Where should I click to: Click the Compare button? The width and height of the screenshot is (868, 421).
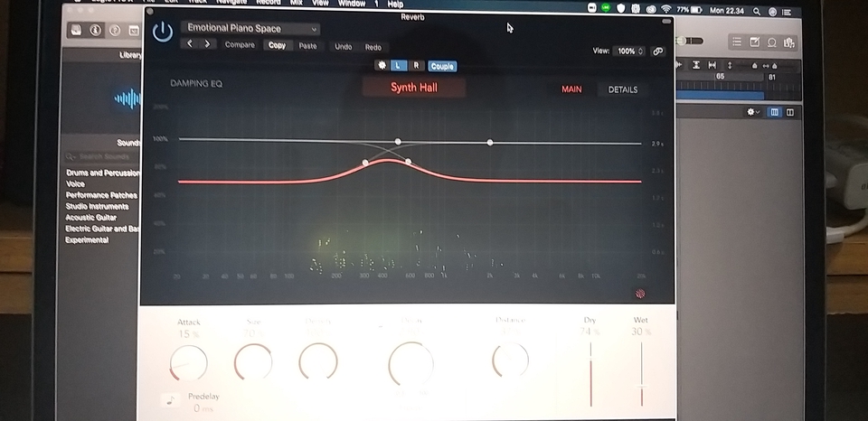(240, 45)
